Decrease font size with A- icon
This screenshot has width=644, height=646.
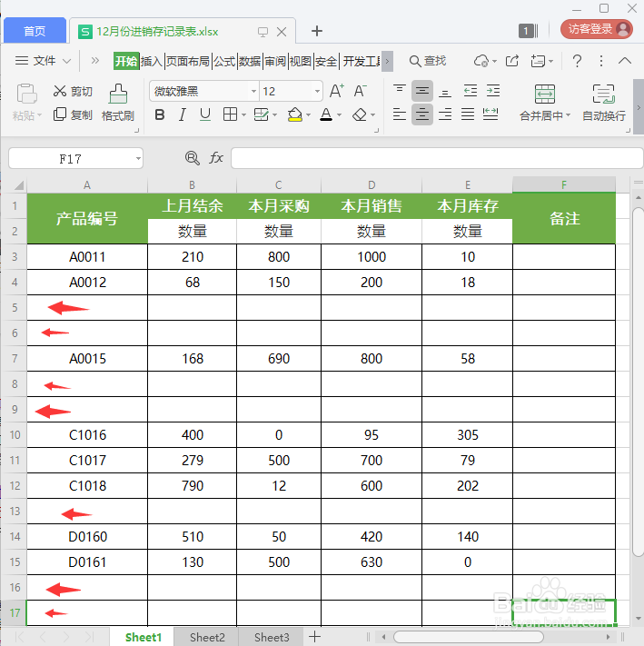360,91
